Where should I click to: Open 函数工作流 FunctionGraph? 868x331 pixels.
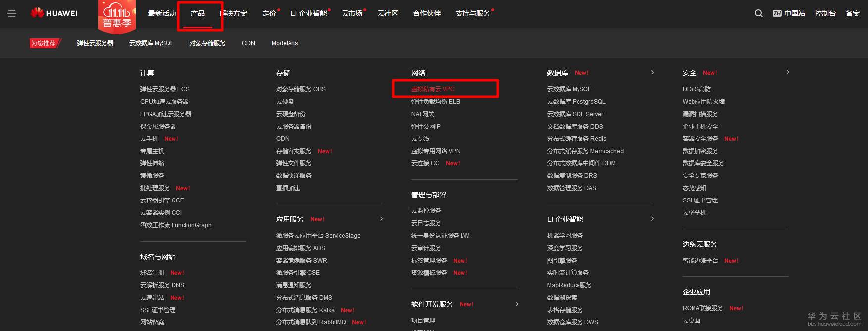(176, 225)
